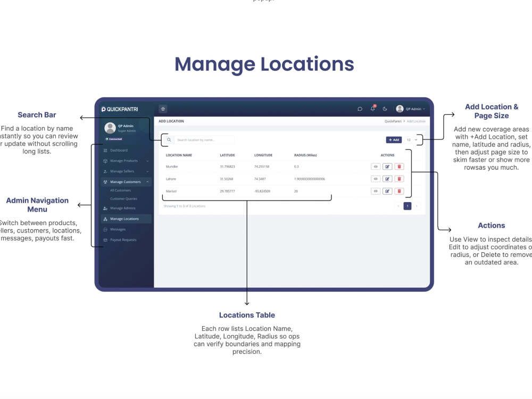Viewport: 532px width, 399px height.
Task: Delete the Lahore location
Action: [x=400, y=179]
